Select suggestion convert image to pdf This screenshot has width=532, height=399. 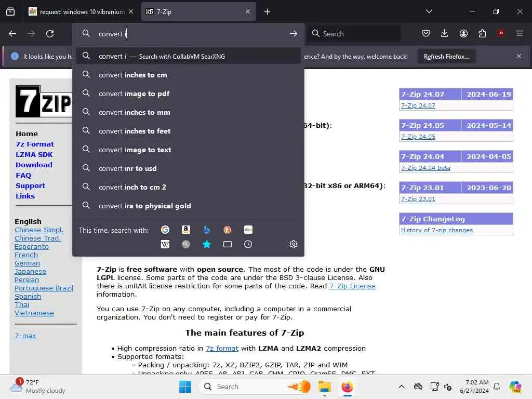click(x=188, y=94)
